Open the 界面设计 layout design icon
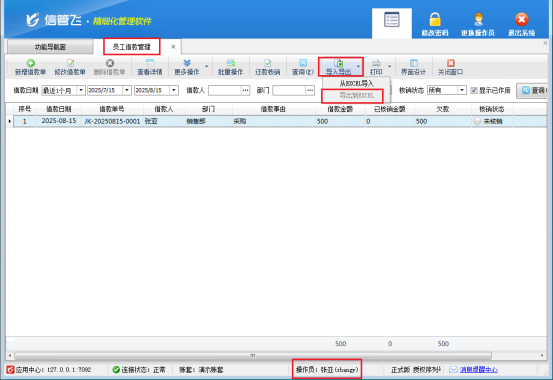The width and height of the screenshot is (553, 380). (413, 63)
